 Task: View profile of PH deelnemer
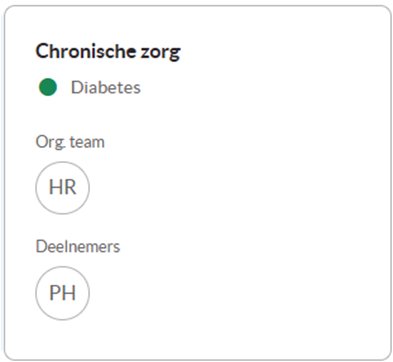point(62,293)
